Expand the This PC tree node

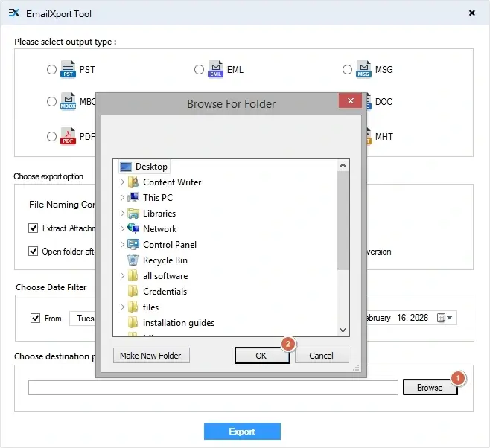(122, 198)
